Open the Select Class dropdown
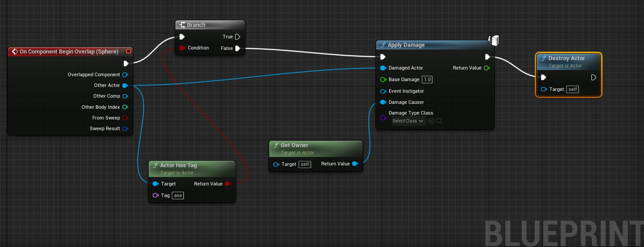 pos(408,121)
